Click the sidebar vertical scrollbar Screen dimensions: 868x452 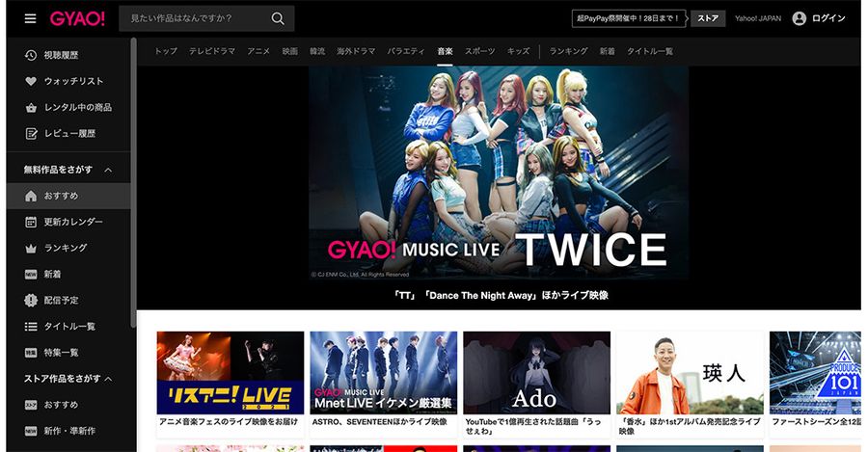pyautogui.click(x=133, y=182)
